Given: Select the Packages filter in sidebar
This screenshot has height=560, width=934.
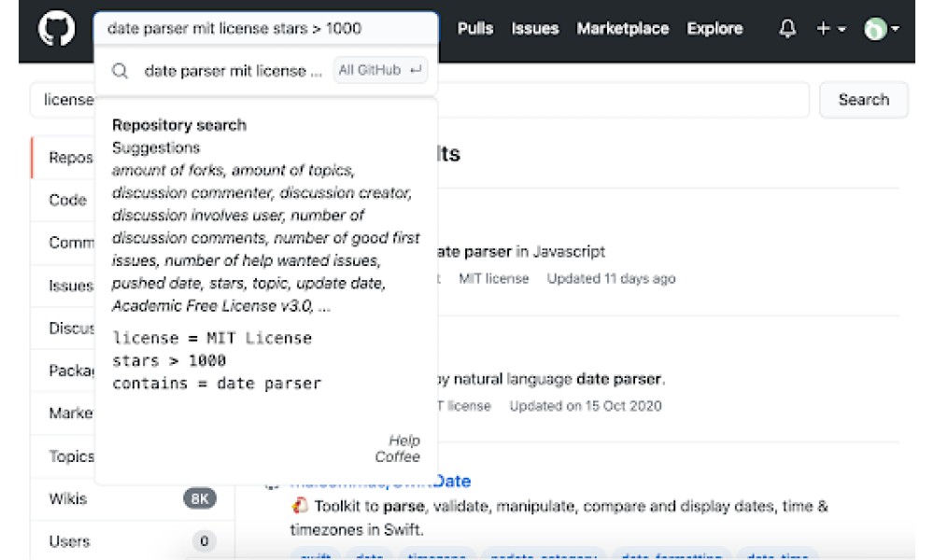Looking at the screenshot, I should click(x=64, y=371).
